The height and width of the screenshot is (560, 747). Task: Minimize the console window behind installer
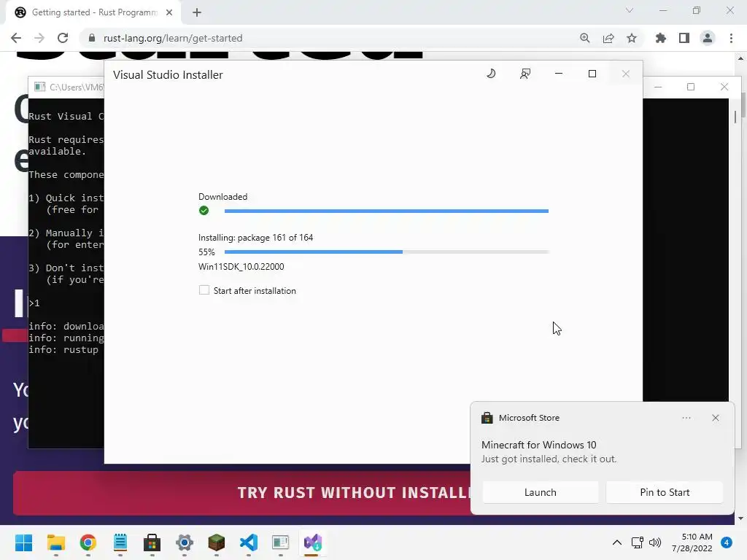(658, 87)
